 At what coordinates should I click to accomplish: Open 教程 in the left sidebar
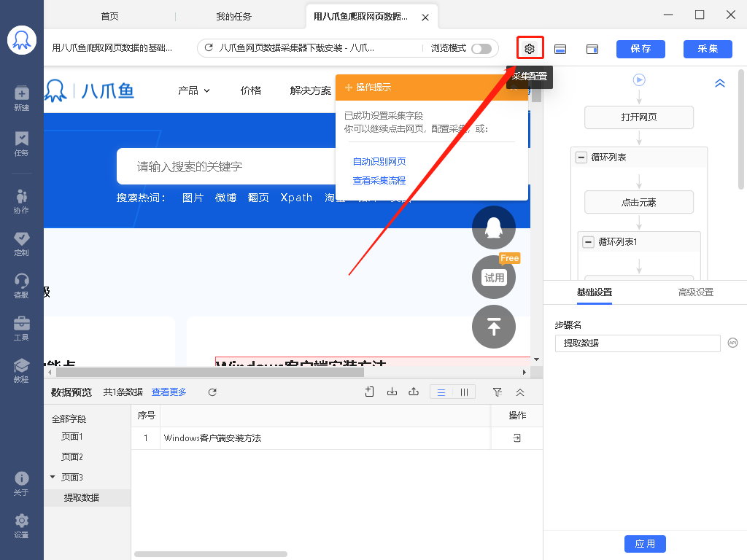tap(21, 370)
